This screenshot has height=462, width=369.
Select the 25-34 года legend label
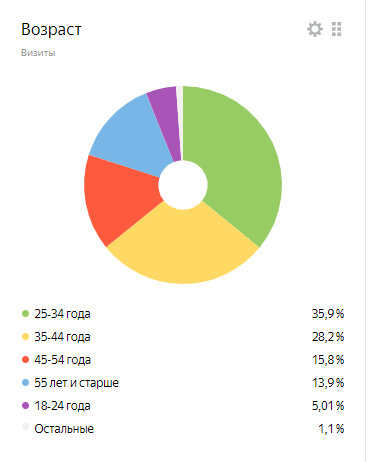[x=62, y=314]
